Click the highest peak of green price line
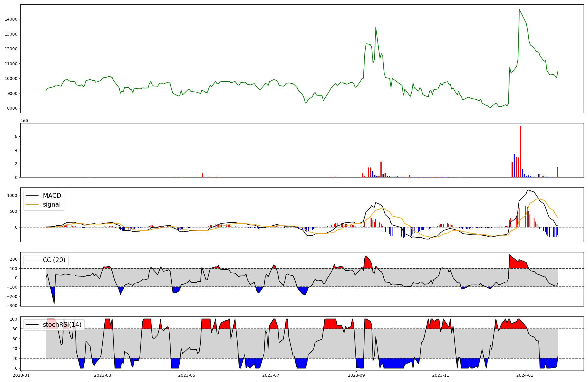Image resolution: width=588 pixels, height=382 pixels. pyautogui.click(x=519, y=10)
